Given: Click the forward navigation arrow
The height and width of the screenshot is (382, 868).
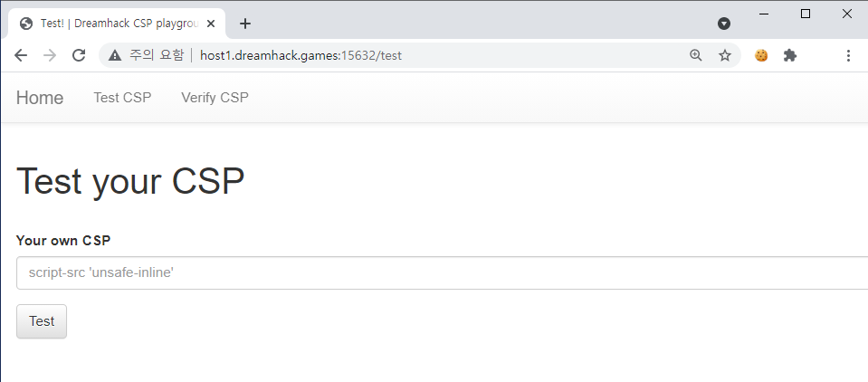Looking at the screenshot, I should coord(50,55).
